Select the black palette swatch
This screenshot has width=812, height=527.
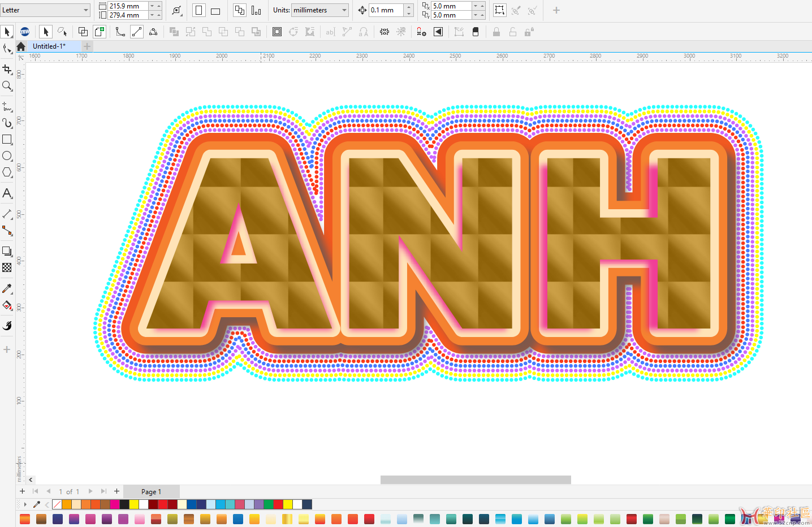tap(124, 504)
